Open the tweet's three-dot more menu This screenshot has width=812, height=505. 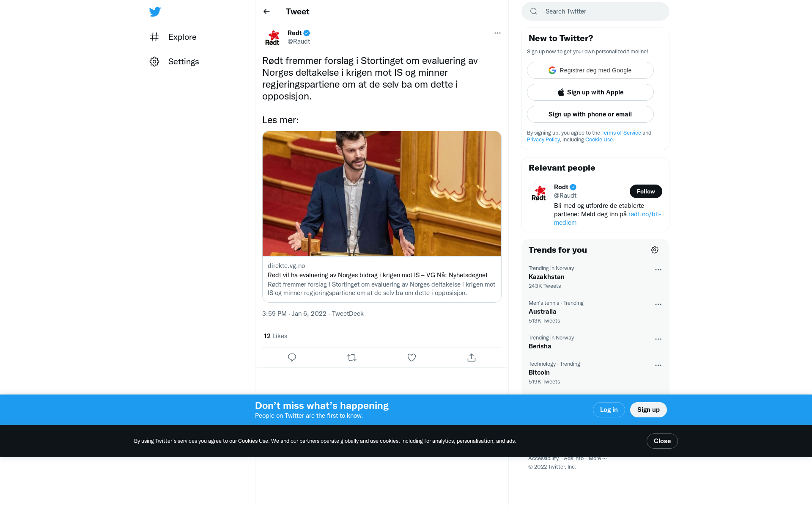pyautogui.click(x=497, y=33)
